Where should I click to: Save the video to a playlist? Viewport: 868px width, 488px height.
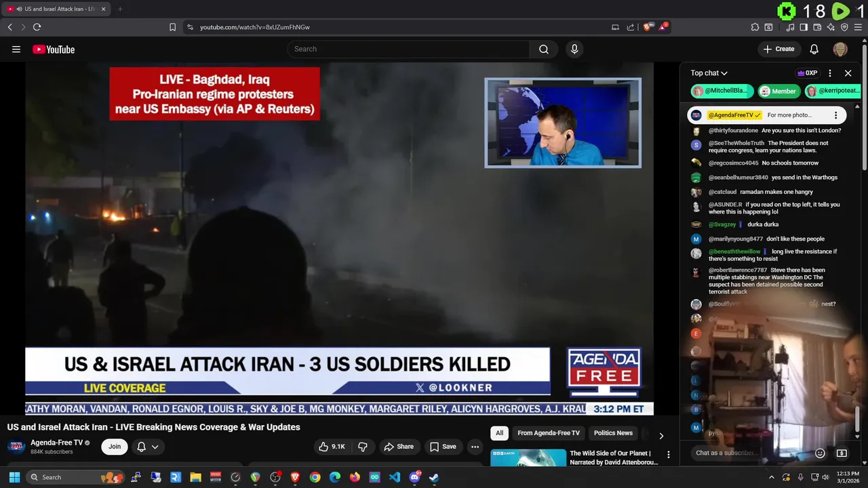click(443, 447)
